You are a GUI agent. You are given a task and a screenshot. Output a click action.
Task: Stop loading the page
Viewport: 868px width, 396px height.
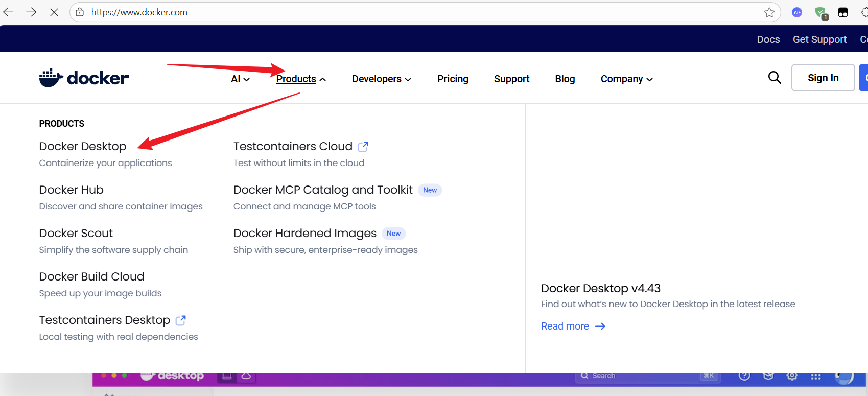coord(54,12)
